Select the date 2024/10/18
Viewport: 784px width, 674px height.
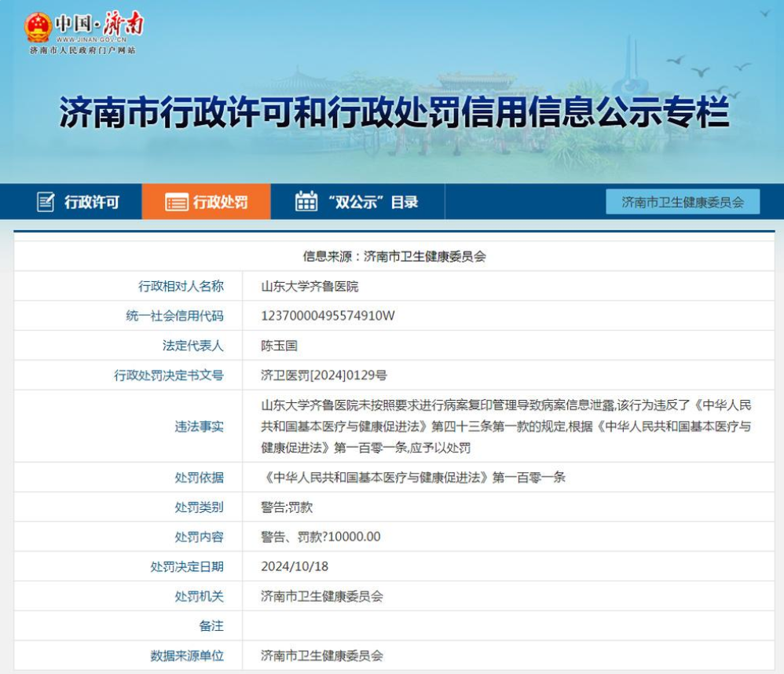point(295,566)
